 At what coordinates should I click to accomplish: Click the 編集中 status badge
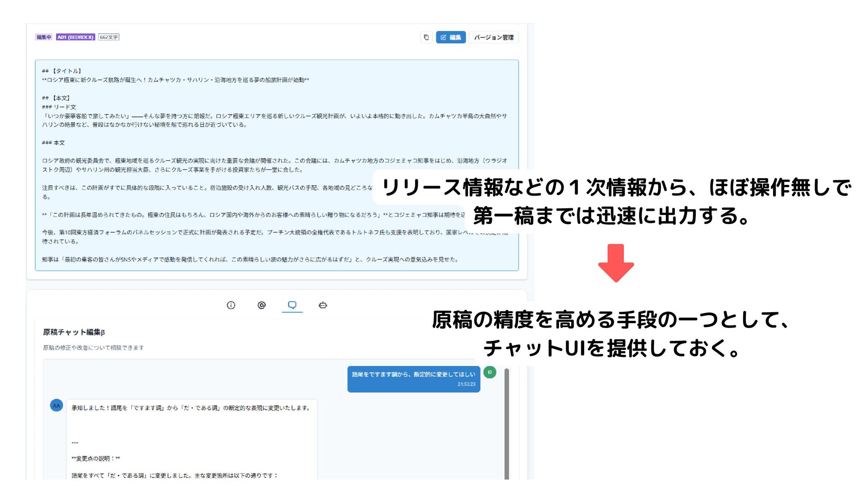pyautogui.click(x=44, y=37)
